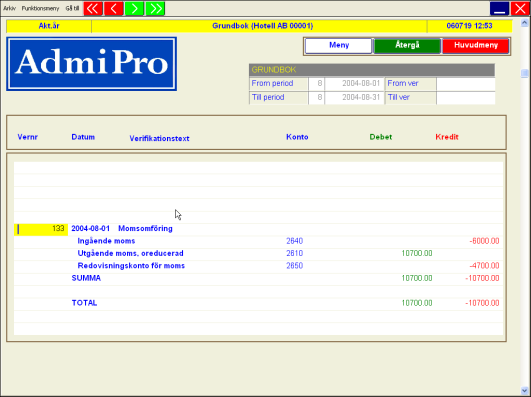Click the scroll up arrow on scrollbar
The width and height of the screenshot is (531, 397).
pyautogui.click(x=525, y=23)
